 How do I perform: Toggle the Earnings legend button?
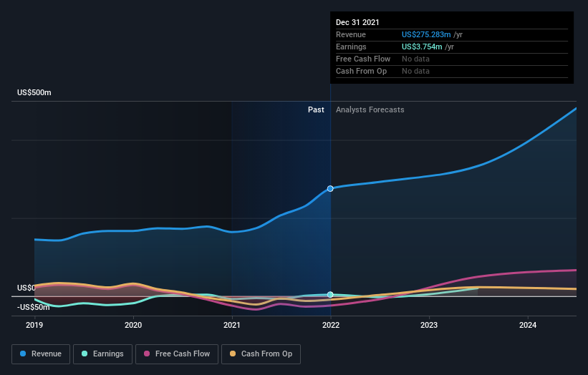tap(102, 354)
